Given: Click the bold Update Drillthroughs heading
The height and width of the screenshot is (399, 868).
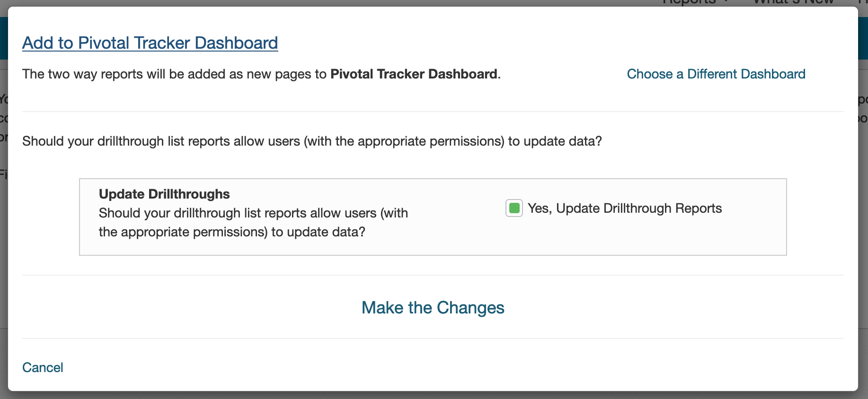Looking at the screenshot, I should (164, 194).
